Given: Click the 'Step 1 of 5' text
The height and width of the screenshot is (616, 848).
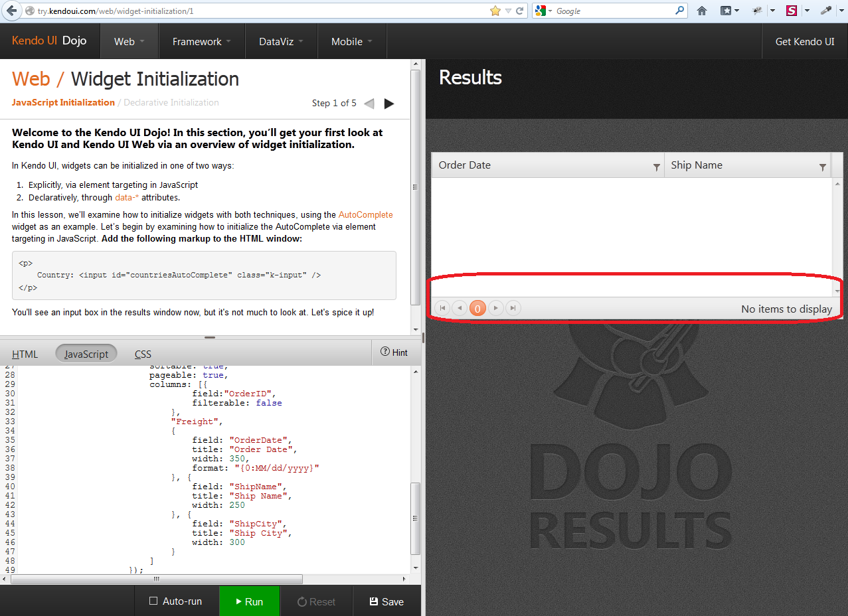Looking at the screenshot, I should tap(334, 103).
